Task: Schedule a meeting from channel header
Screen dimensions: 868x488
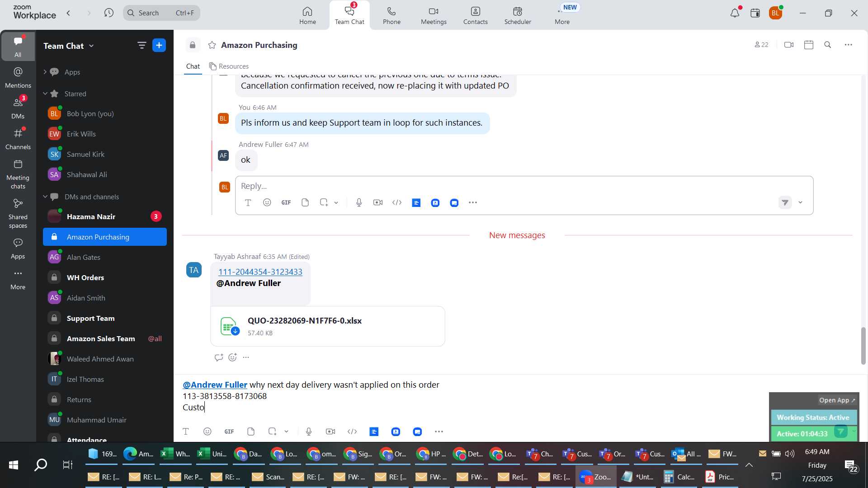Action: tap(809, 45)
